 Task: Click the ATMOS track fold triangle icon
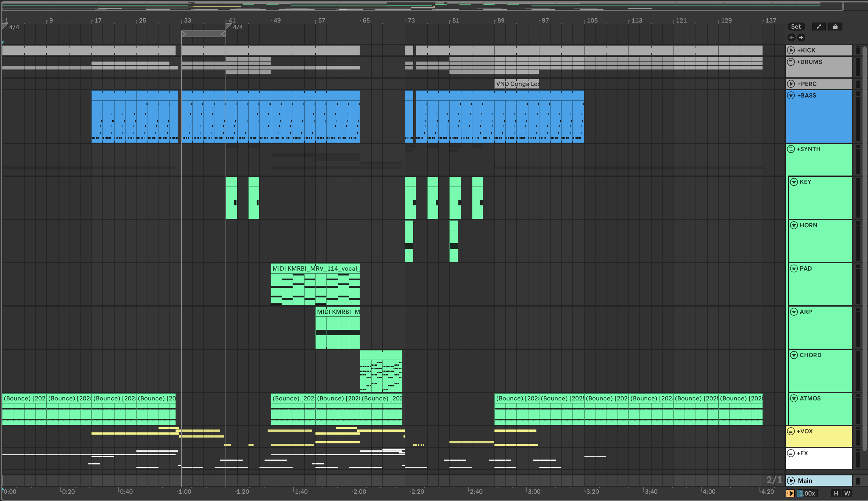click(x=794, y=399)
